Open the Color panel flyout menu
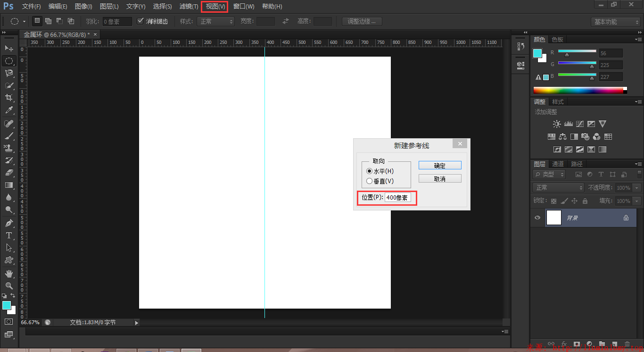644x352 pixels. point(638,39)
